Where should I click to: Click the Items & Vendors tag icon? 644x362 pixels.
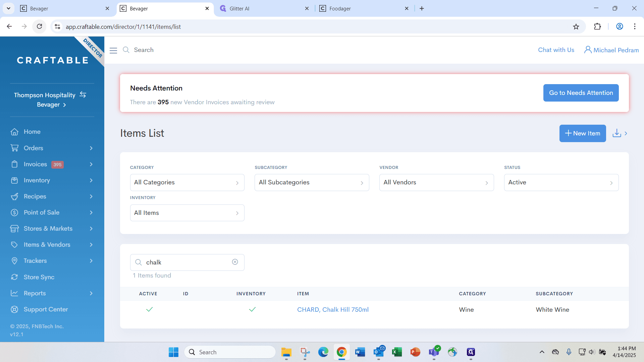coord(14,245)
